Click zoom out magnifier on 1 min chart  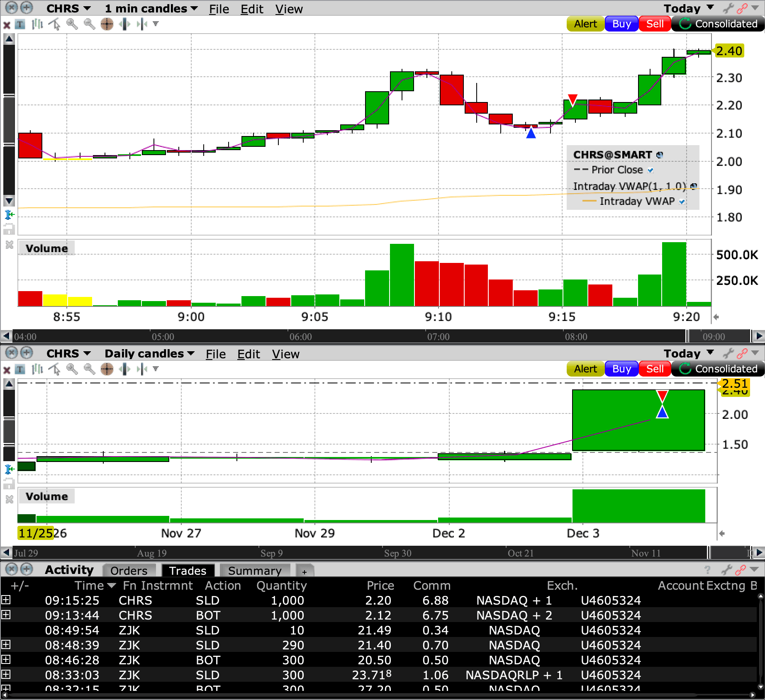(89, 24)
